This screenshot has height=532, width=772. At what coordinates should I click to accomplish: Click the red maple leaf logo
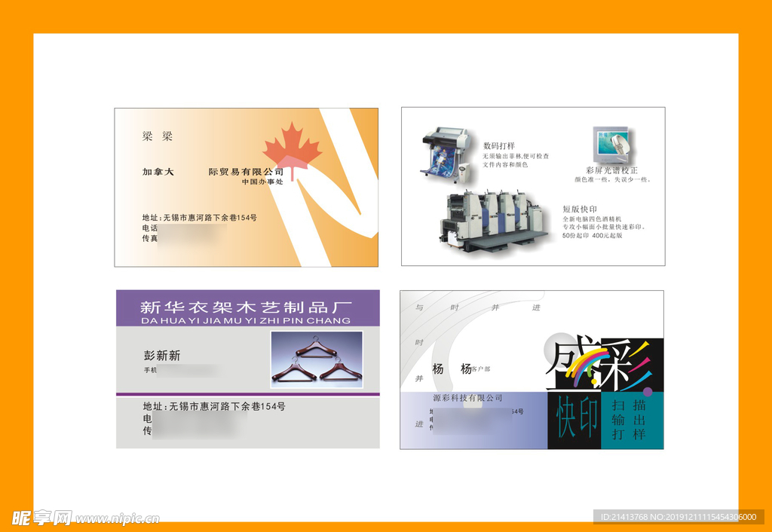point(292,150)
